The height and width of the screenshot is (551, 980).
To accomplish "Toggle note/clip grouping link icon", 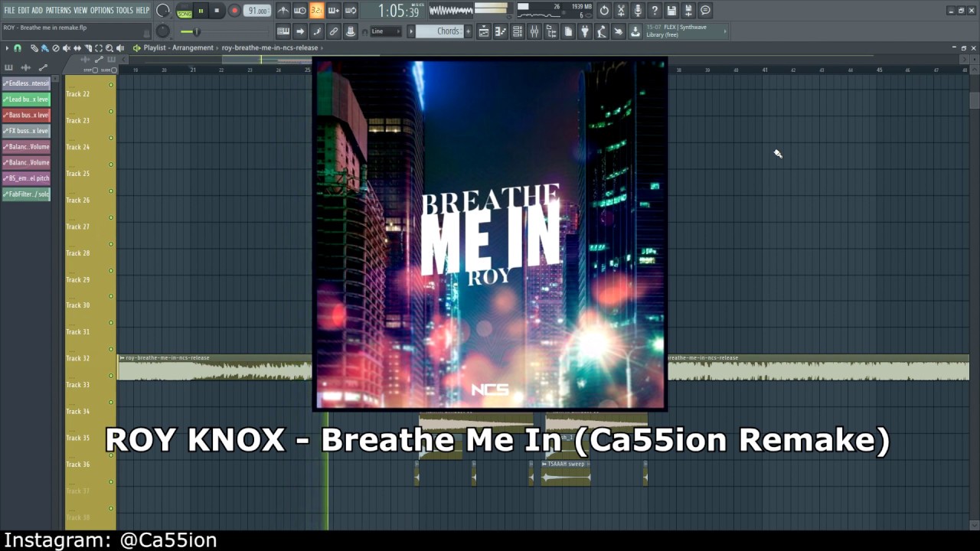I will click(334, 31).
